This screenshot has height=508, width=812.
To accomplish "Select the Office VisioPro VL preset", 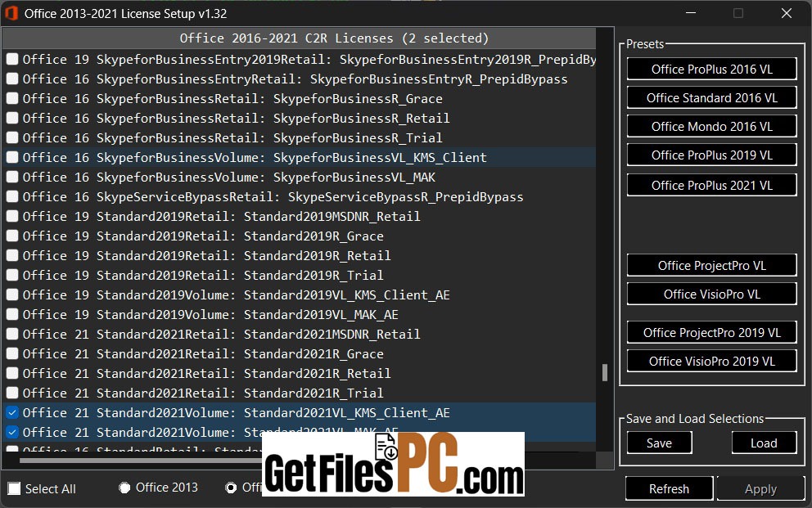I will 711,294.
